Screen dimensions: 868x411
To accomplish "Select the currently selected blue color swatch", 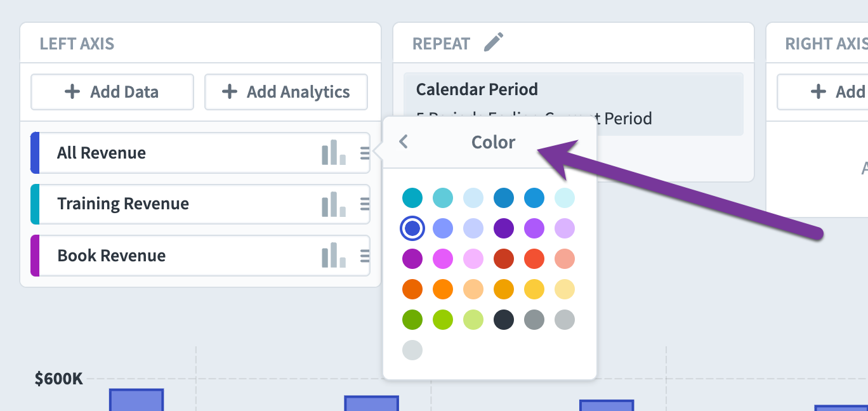I will point(412,228).
